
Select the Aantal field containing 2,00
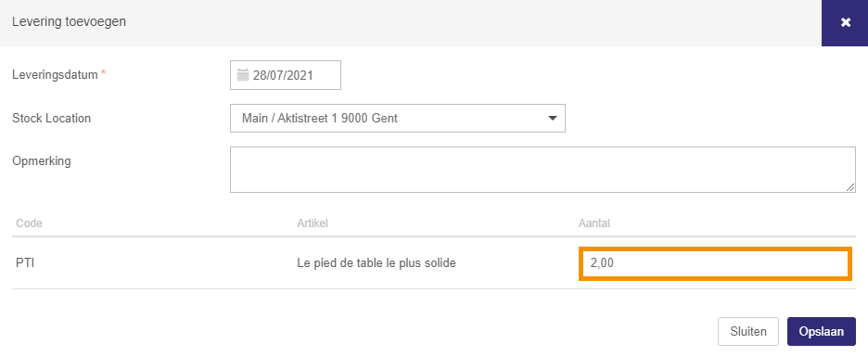click(x=715, y=263)
